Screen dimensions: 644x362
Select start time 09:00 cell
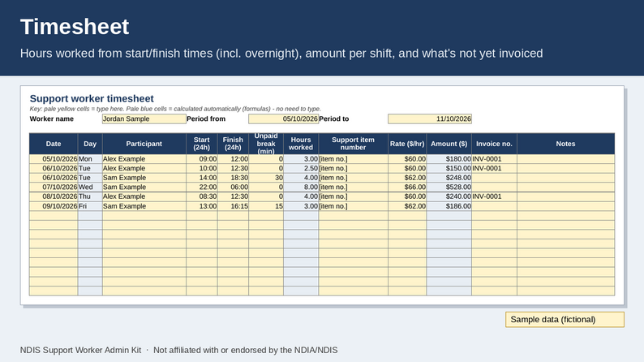(202, 159)
